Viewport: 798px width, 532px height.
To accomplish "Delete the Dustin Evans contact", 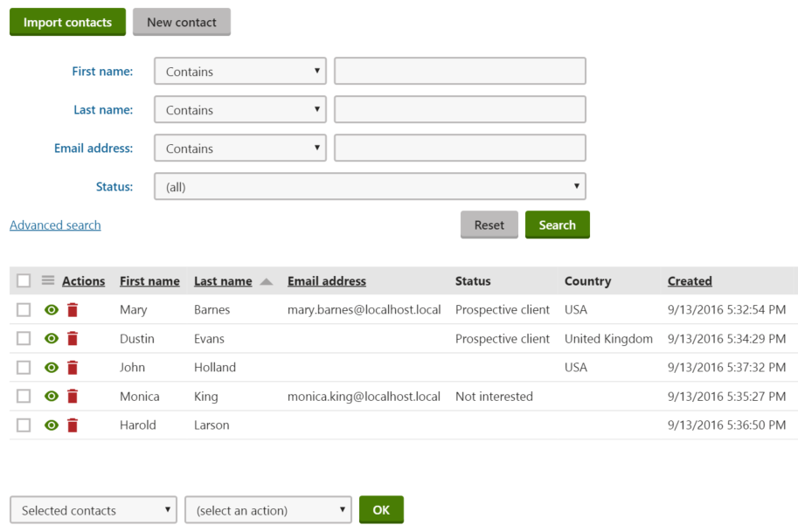I will click(73, 338).
